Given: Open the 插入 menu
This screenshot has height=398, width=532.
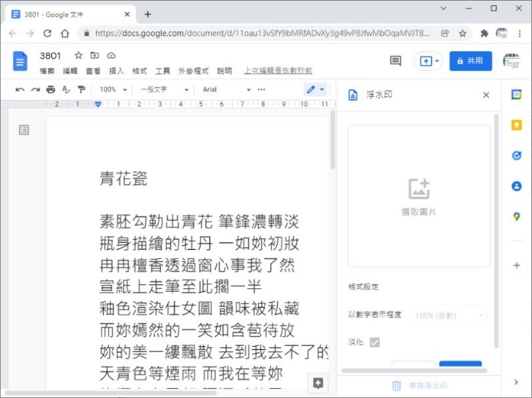Looking at the screenshot, I should tap(116, 71).
